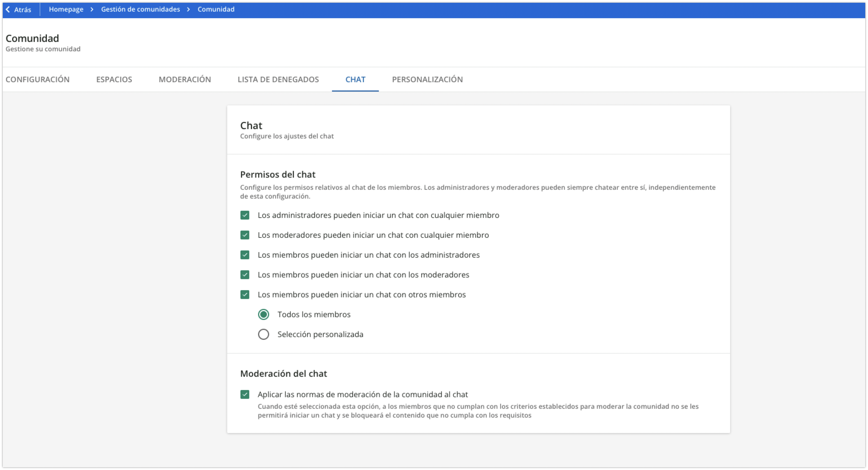Screen dimensions: 868x470
Task: Select the Chat tab
Action: pos(355,79)
